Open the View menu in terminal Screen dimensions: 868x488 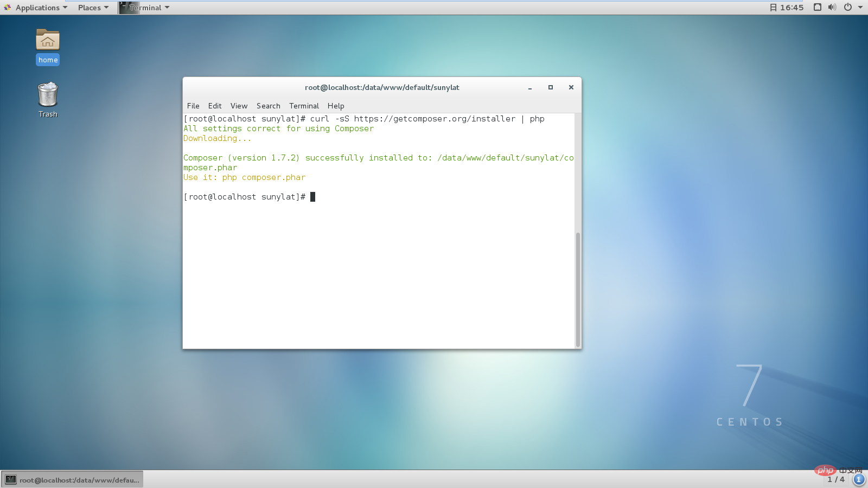coord(239,106)
